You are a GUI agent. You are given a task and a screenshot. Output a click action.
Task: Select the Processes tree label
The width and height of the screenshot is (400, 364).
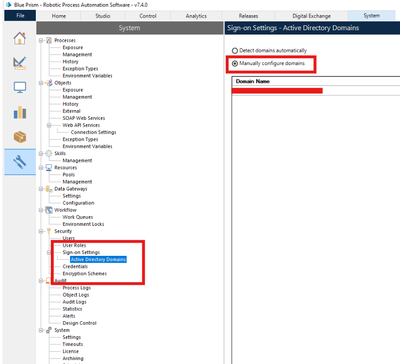(x=65, y=40)
